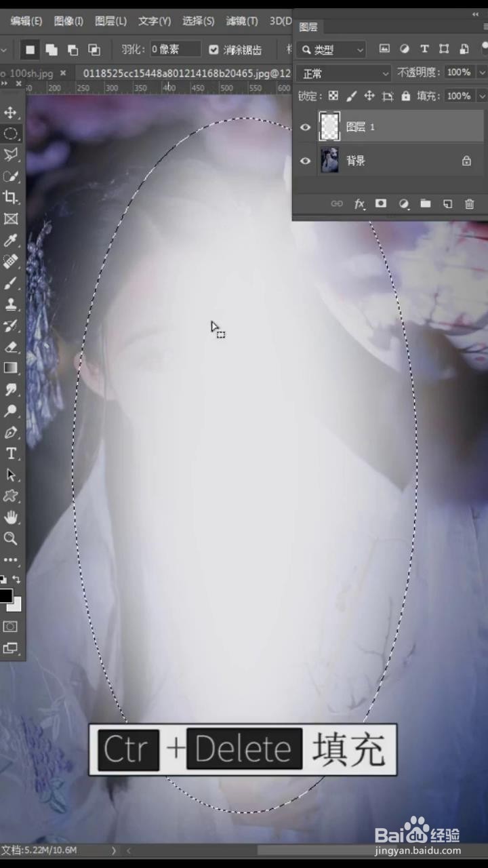Reset to default foreground and background colors
This screenshot has width=488, height=868.
(x=3, y=580)
